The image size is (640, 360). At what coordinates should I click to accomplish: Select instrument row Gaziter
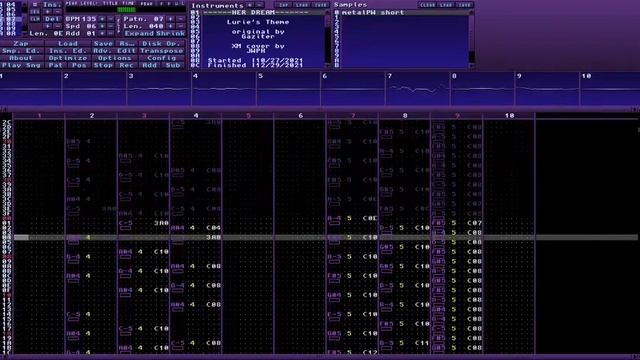[x=257, y=36]
